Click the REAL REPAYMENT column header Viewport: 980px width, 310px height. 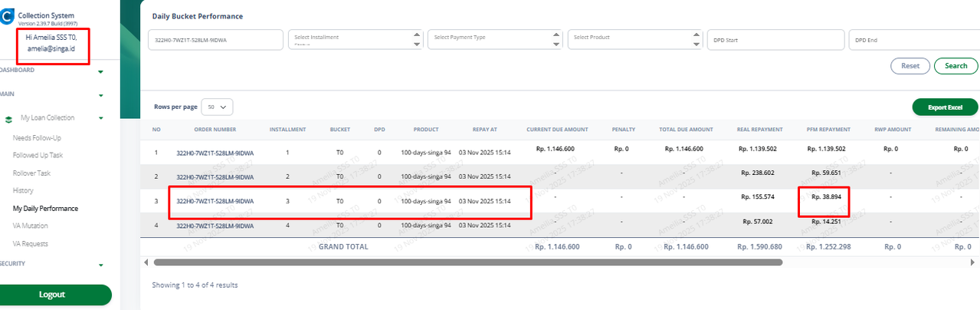[759, 130]
